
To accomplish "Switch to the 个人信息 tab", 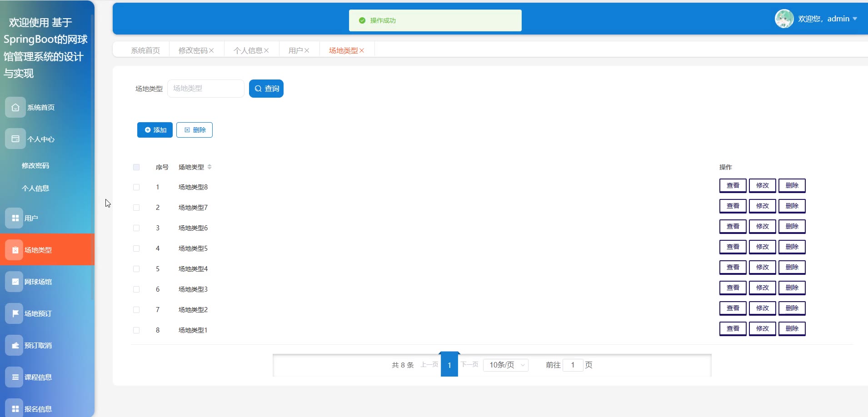I will click(x=248, y=50).
